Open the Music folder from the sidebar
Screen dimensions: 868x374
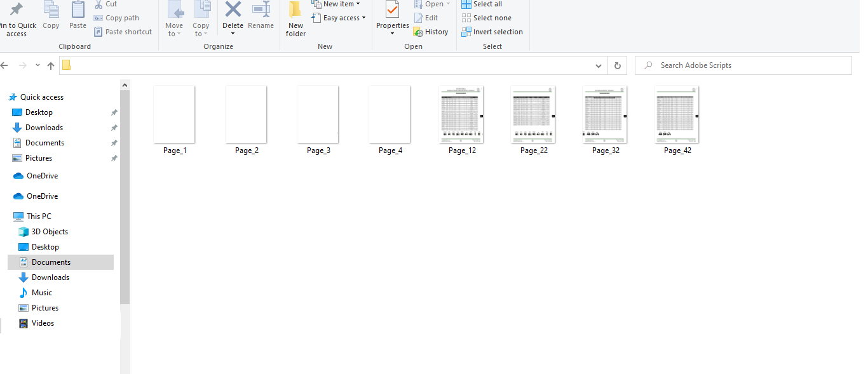pos(43,292)
